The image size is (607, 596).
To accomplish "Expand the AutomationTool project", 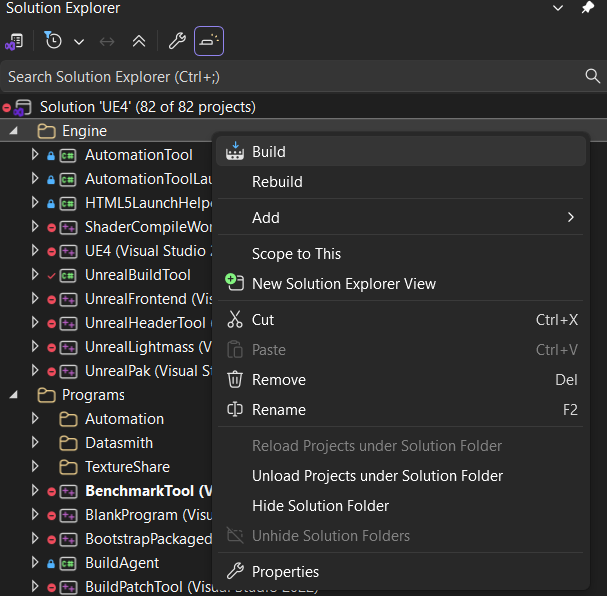I will (x=34, y=154).
